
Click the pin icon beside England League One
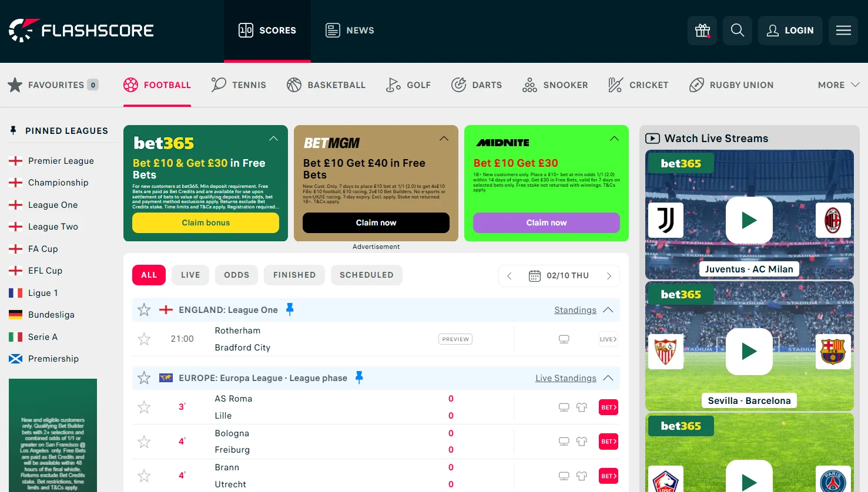[x=290, y=309]
